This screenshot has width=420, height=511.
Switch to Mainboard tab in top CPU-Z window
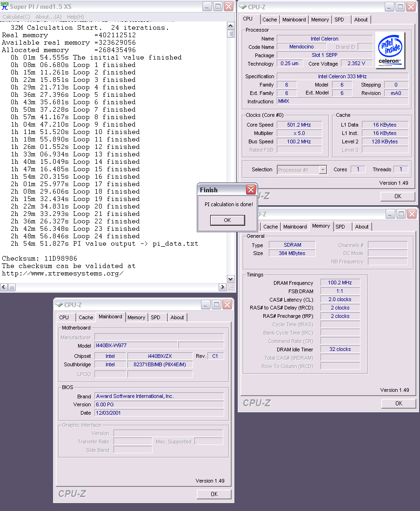pyautogui.click(x=294, y=20)
